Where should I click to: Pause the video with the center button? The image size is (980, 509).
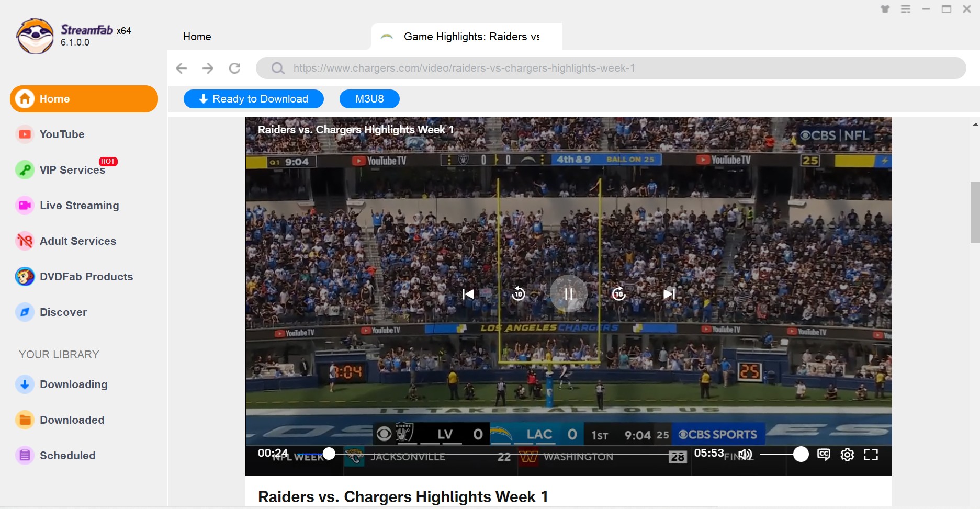point(568,294)
